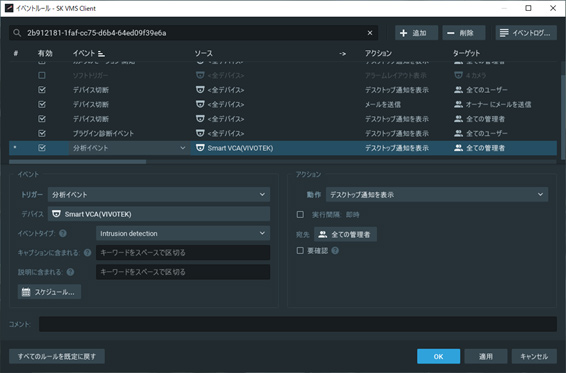The width and height of the screenshot is (566, 373).
Task: Open the 動作 action dropdown
Action: pos(437,195)
